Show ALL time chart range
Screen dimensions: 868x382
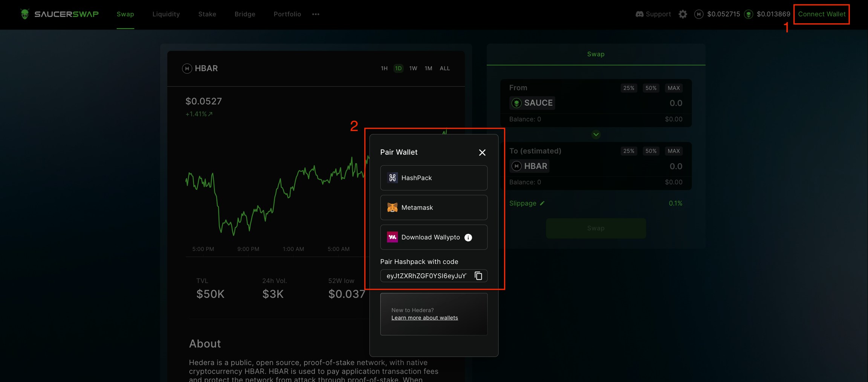[x=445, y=68]
